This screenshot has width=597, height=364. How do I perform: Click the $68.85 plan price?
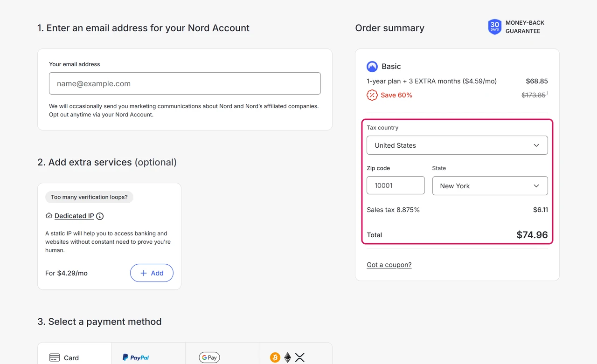[537, 81]
